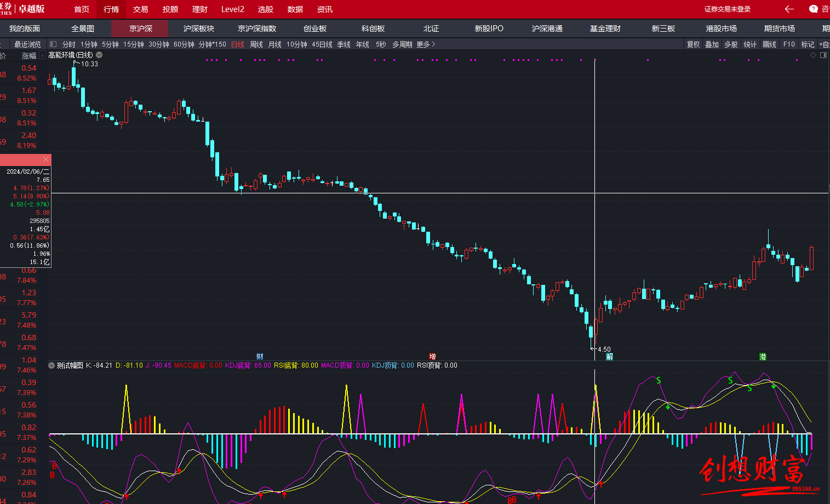
Task: Switch to the 基金理财 tab
Action: (605, 28)
